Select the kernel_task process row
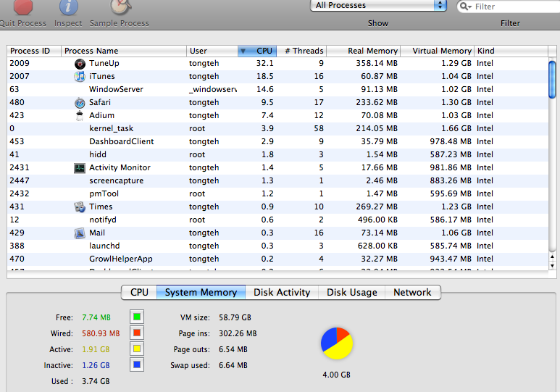 click(x=277, y=129)
